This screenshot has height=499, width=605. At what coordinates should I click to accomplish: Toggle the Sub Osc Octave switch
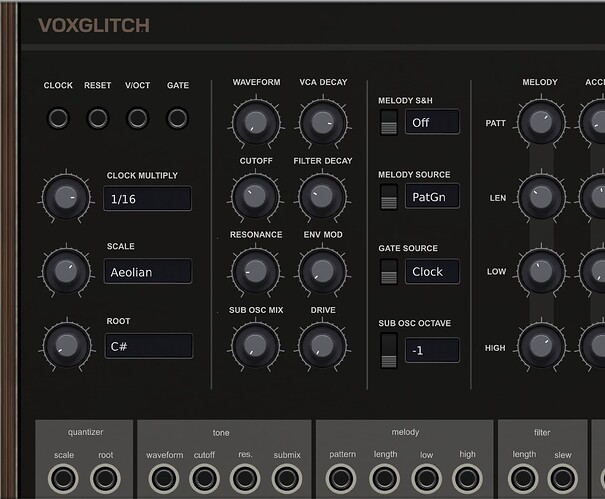[388, 350]
